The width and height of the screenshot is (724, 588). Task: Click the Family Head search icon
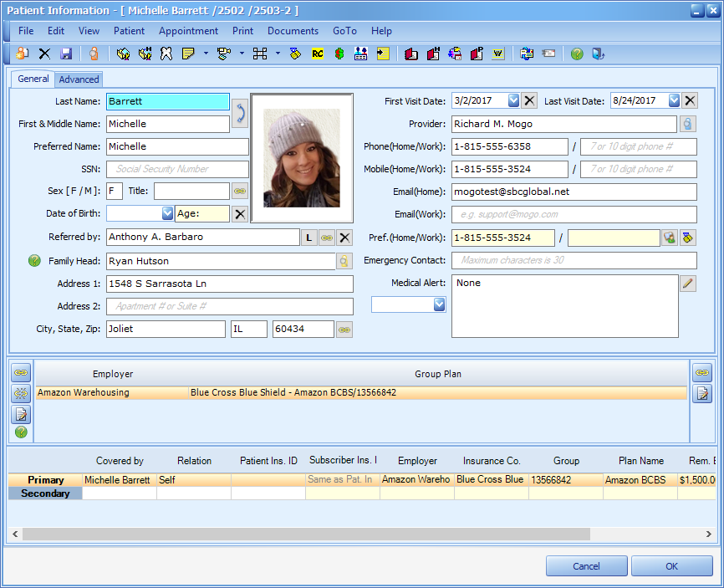344,261
